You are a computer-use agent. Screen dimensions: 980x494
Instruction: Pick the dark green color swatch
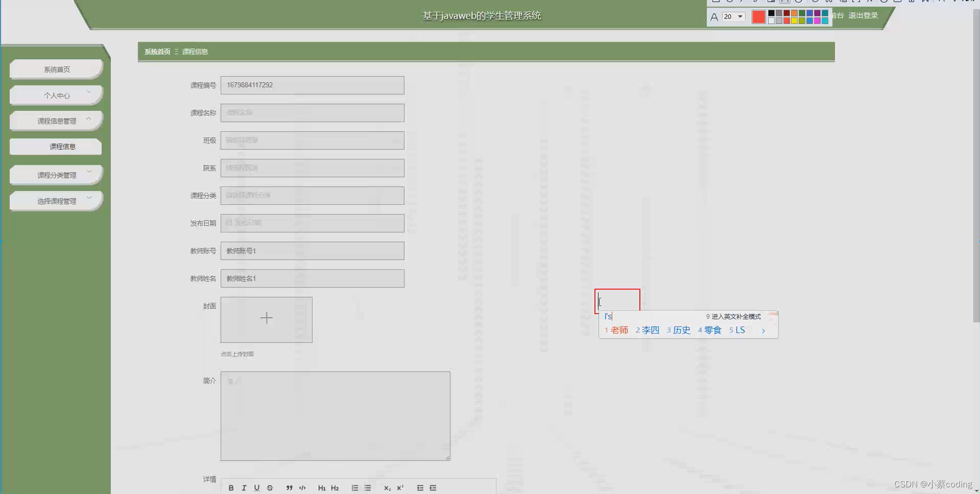[x=802, y=13]
